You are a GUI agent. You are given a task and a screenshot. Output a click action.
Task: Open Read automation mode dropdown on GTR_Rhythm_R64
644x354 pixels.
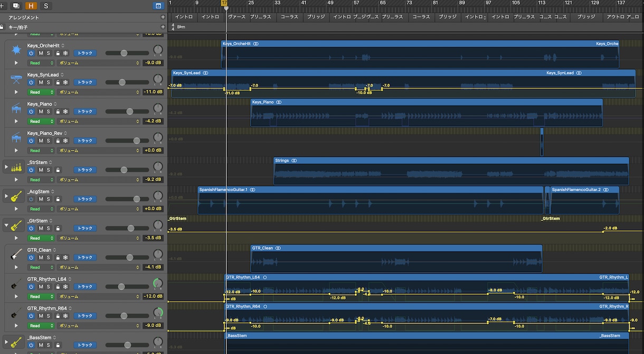[x=41, y=325]
